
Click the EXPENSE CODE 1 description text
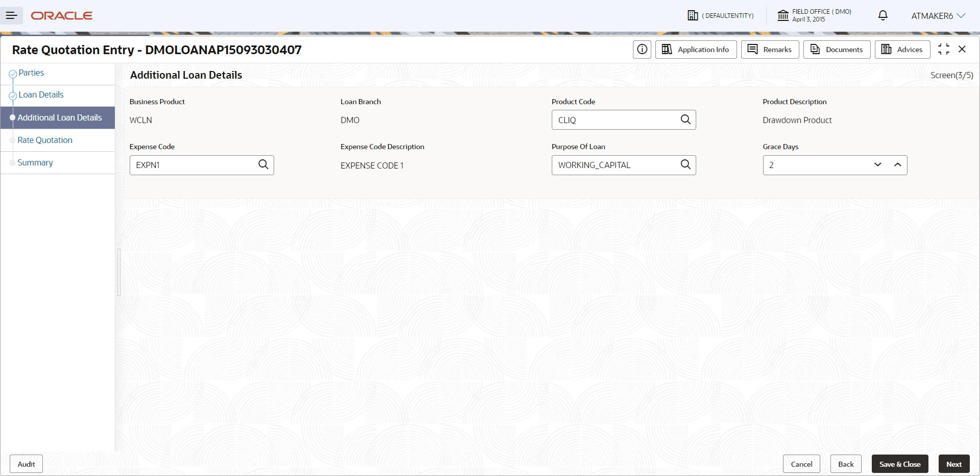click(x=372, y=165)
